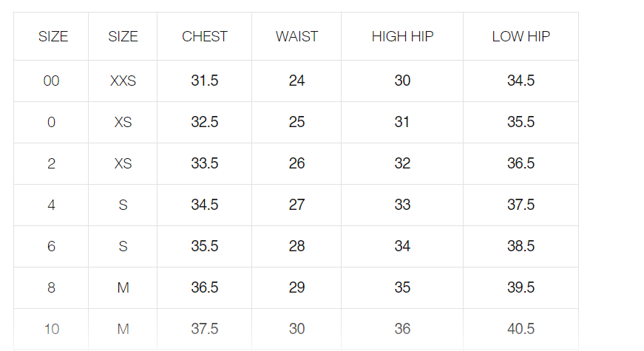Click the WAIST column header
The width and height of the screenshot is (644, 351).
click(x=296, y=36)
